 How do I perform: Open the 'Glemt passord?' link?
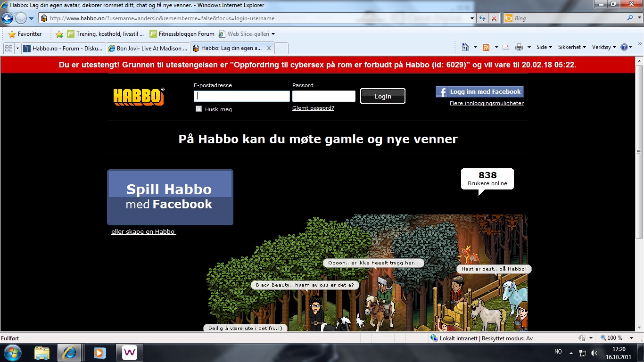(313, 108)
